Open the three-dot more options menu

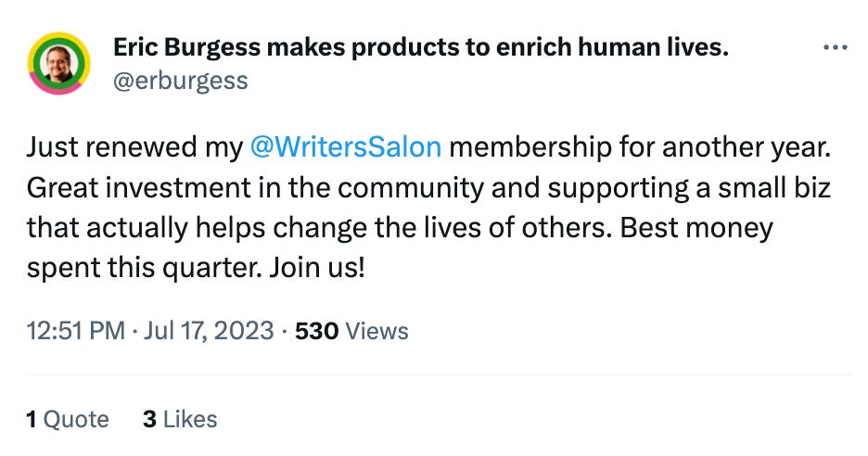[835, 48]
